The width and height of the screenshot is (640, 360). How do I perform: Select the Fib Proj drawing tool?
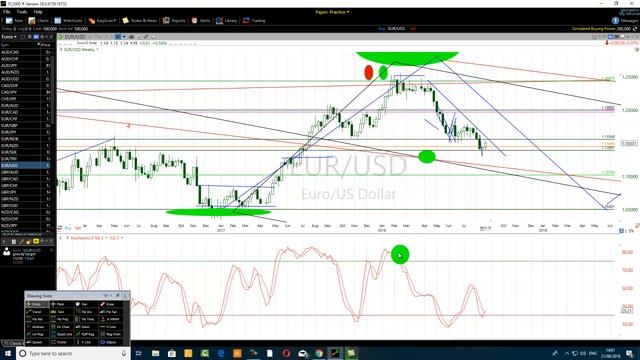coord(62,319)
